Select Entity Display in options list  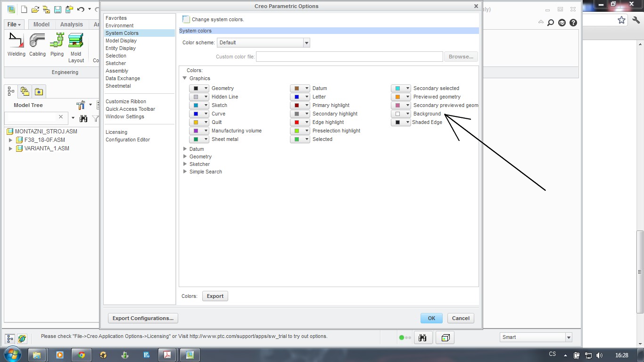point(121,48)
